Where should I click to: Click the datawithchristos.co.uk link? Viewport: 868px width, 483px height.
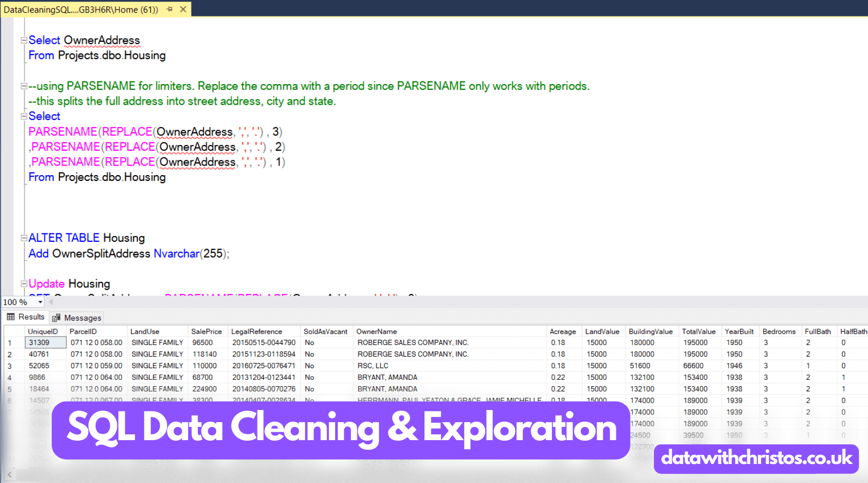pyautogui.click(x=755, y=458)
